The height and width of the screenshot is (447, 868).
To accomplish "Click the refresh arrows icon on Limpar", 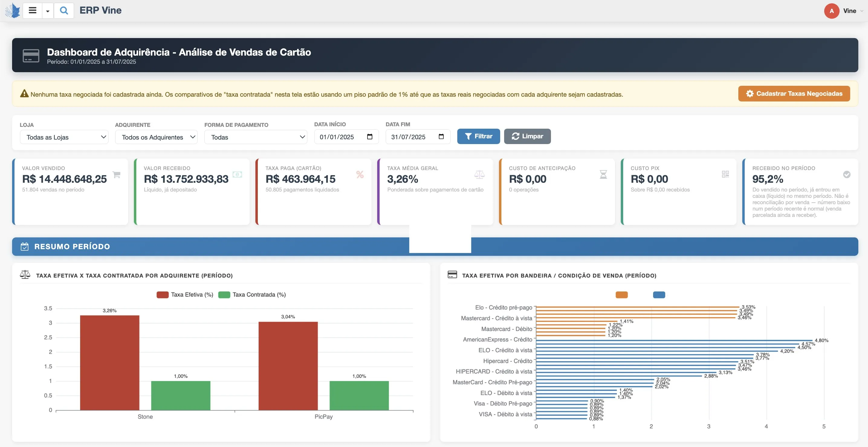I will [x=515, y=137].
